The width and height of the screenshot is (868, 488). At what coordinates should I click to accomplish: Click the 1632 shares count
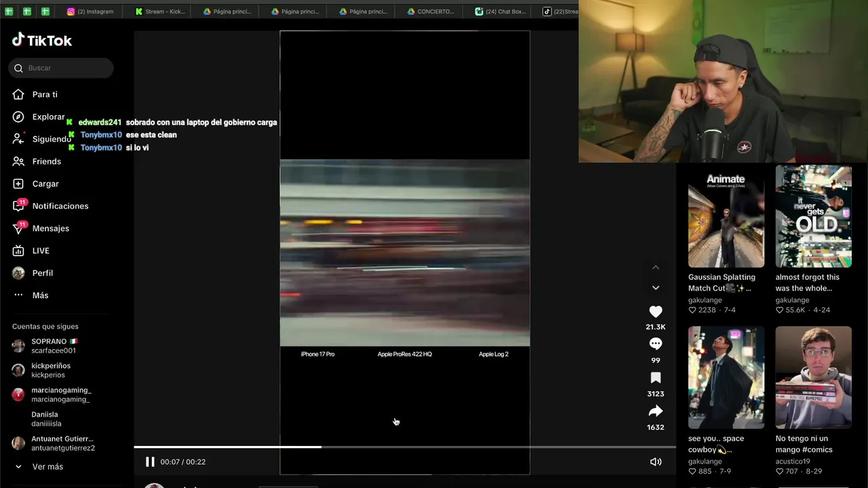point(656,427)
